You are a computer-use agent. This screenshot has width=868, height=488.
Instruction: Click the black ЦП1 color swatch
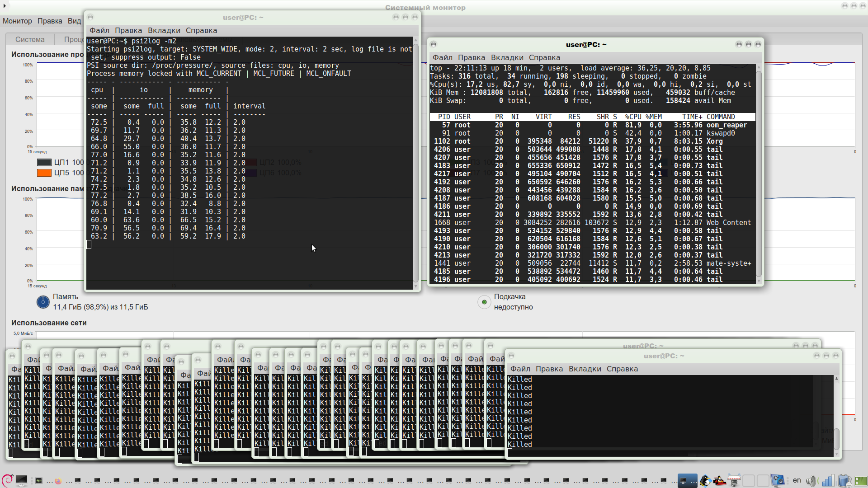pyautogui.click(x=44, y=163)
